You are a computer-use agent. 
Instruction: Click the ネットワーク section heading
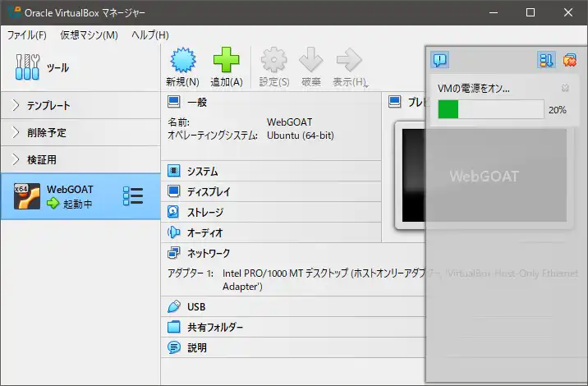coord(209,254)
